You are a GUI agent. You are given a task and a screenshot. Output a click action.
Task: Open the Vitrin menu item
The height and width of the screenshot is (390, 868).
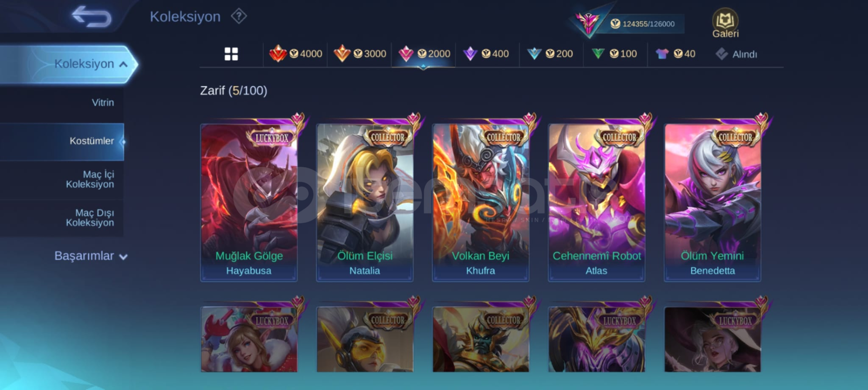coord(103,103)
